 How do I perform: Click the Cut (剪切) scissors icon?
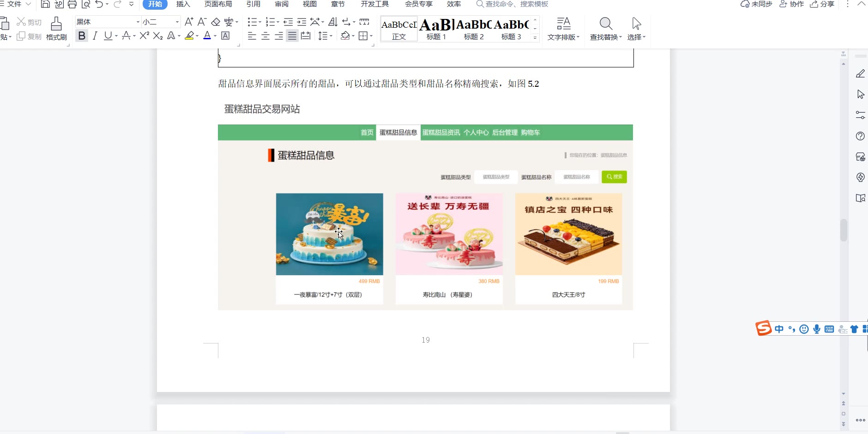[x=29, y=22]
